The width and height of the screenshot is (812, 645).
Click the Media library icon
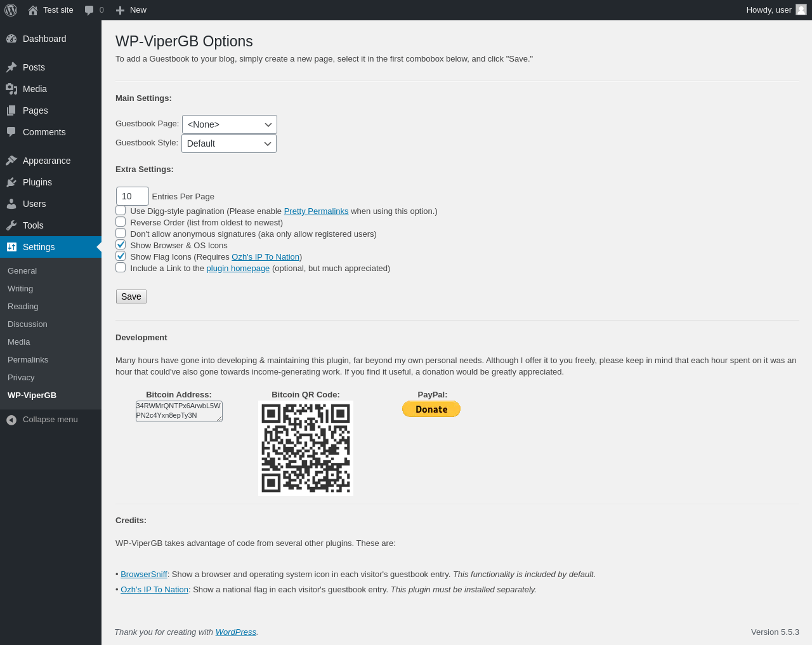pos(11,89)
